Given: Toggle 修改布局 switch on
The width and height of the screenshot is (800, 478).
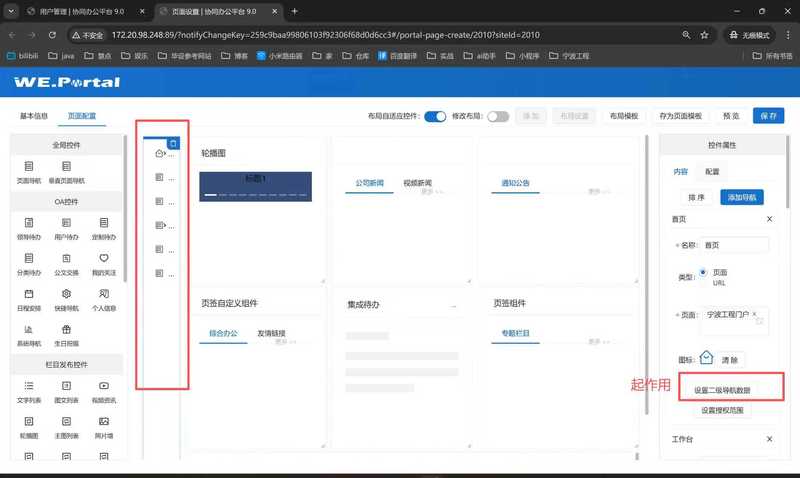Looking at the screenshot, I should pos(498,116).
